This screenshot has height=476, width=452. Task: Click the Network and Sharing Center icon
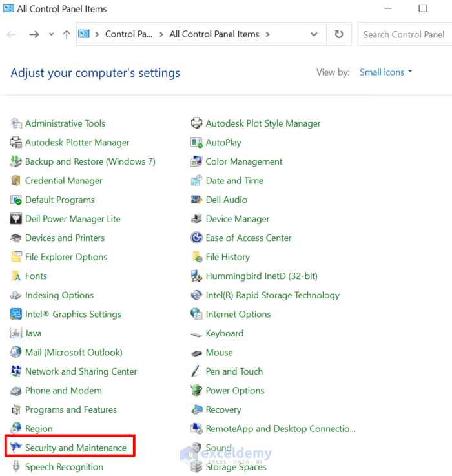click(x=16, y=371)
